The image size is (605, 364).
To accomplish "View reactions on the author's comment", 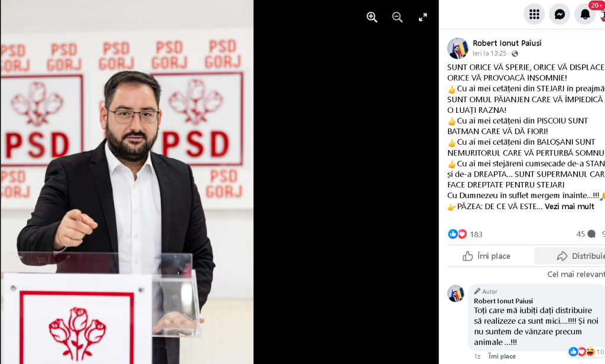I will click(586, 352).
